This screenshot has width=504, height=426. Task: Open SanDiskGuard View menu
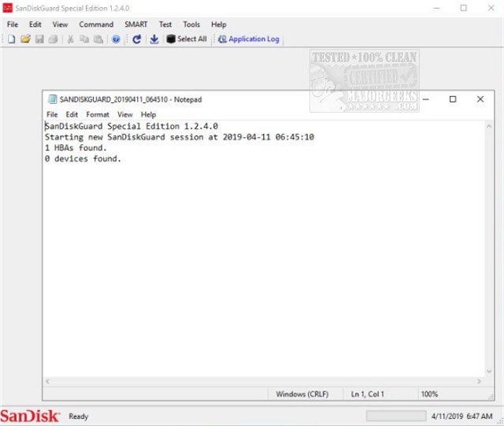[60, 24]
